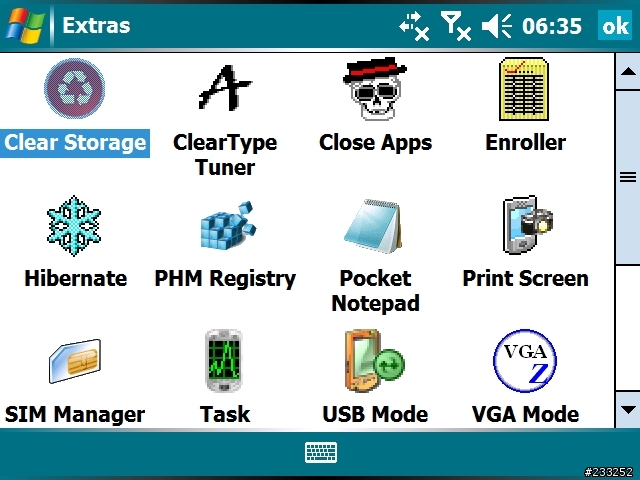Screen dimensions: 640x480
Task: Click the scroll down arrow
Action: point(628,409)
